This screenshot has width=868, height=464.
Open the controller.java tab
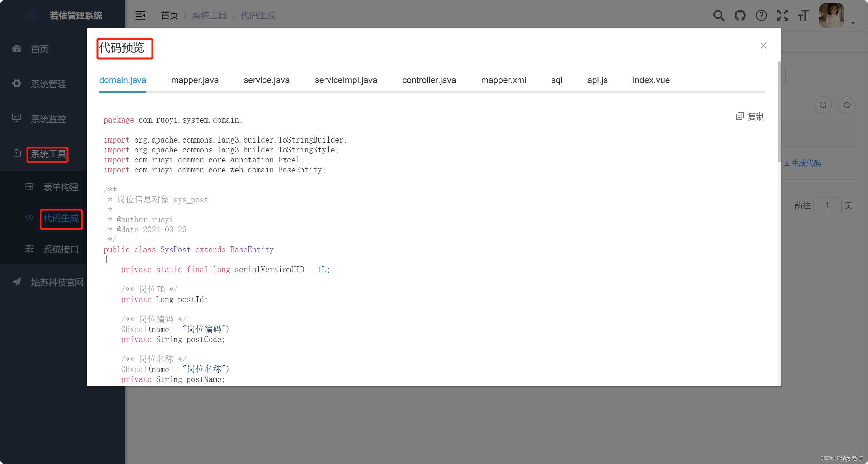click(x=429, y=80)
